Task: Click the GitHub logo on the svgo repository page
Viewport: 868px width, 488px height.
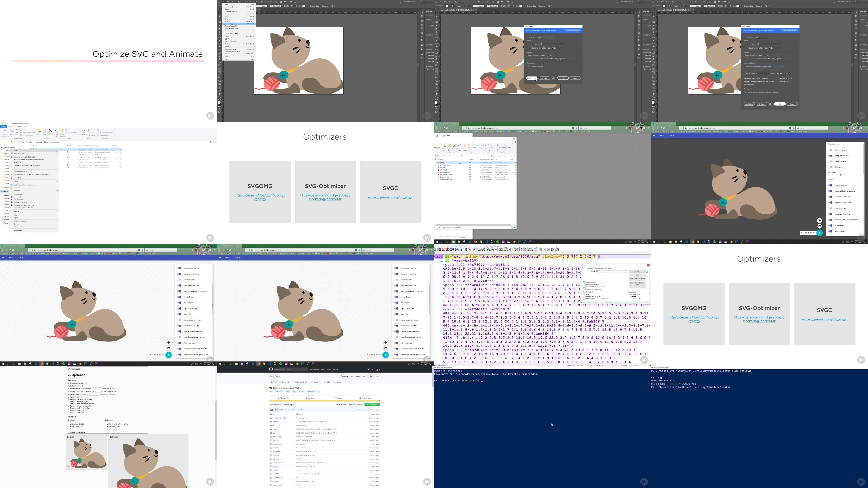Action: pyautogui.click(x=271, y=369)
